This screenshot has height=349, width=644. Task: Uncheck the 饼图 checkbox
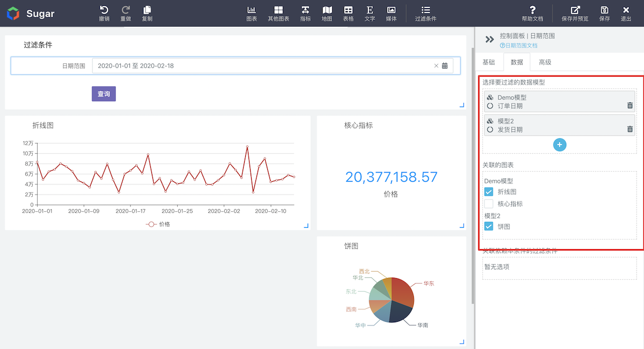coord(489,227)
